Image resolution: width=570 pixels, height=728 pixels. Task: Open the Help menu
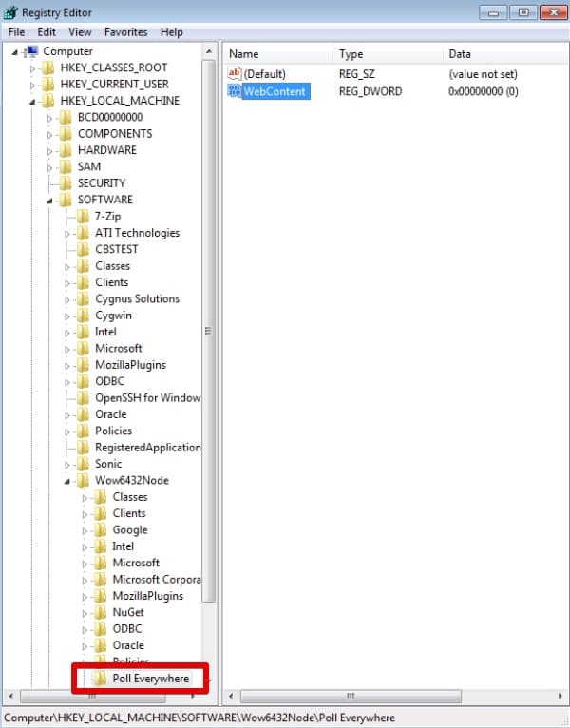click(x=172, y=32)
